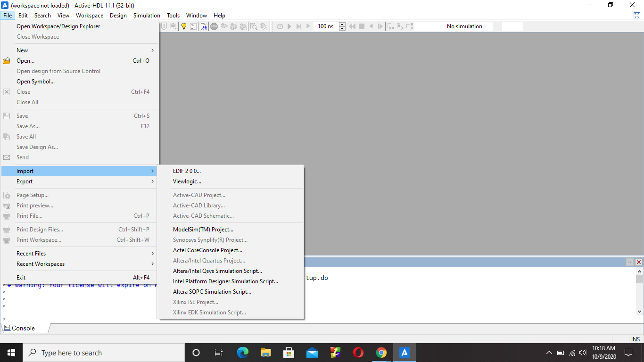644x362 pixels.
Task: Click the 100 ns simulation time field
Action: point(326,26)
